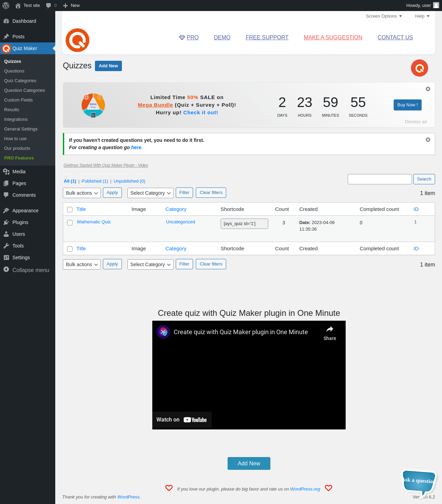The width and height of the screenshot is (442, 504).
Task: Open Questions submenu item
Action: [14, 71]
